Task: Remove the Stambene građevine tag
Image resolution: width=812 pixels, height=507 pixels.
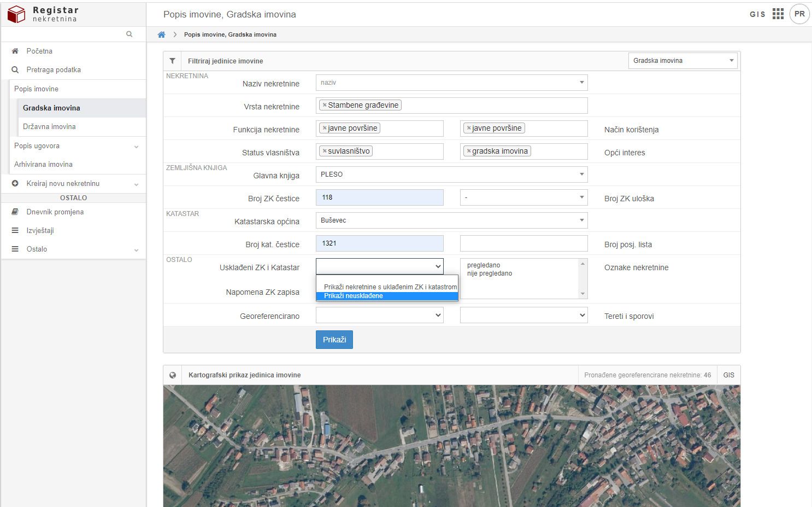Action: tap(325, 105)
